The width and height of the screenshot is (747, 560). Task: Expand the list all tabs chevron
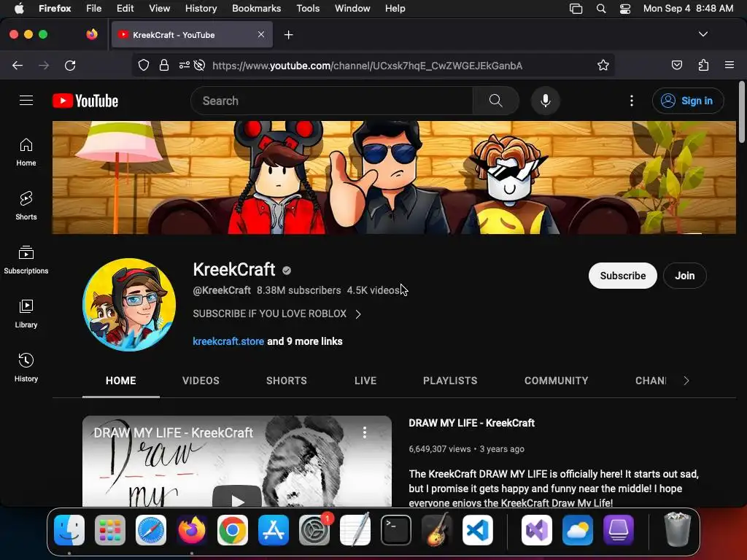tap(703, 34)
